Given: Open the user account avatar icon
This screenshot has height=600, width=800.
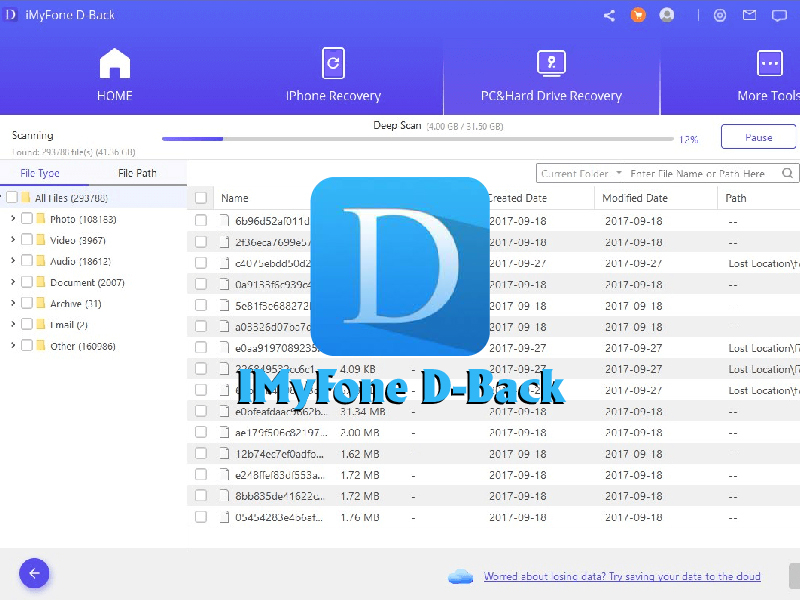Looking at the screenshot, I should tap(666, 15).
